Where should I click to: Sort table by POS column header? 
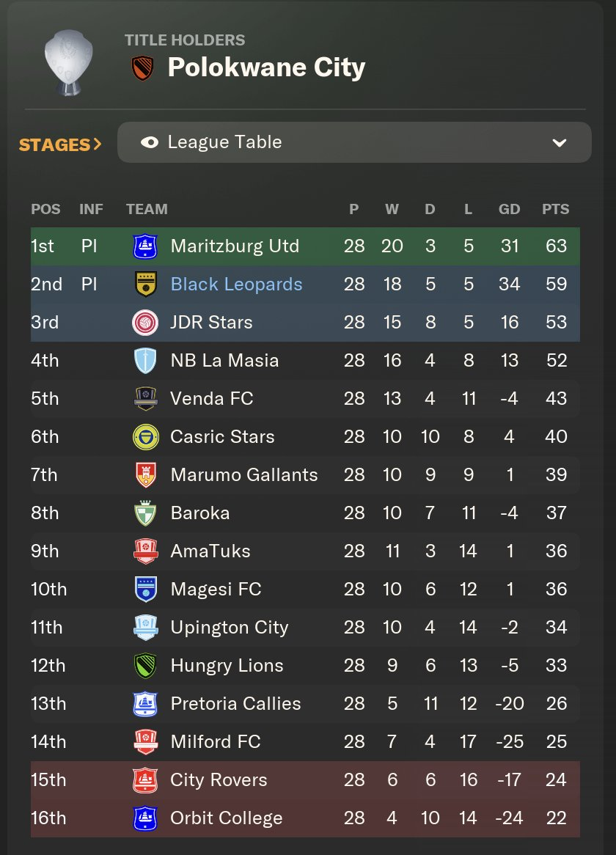(45, 209)
